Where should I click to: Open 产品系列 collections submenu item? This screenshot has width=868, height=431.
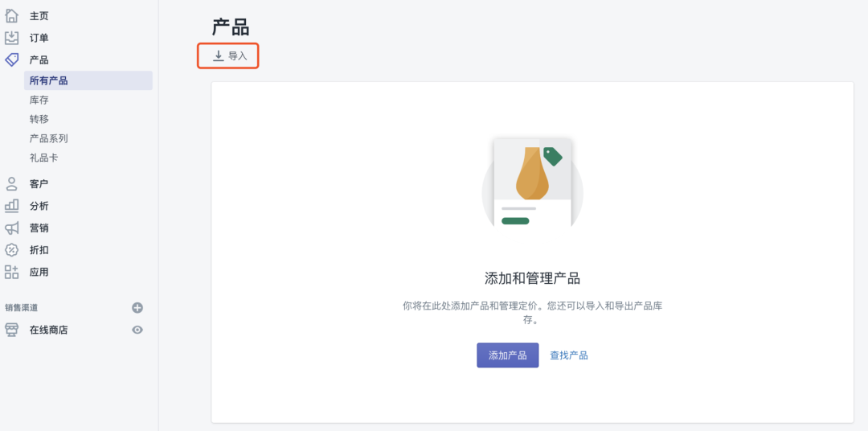[x=49, y=138]
